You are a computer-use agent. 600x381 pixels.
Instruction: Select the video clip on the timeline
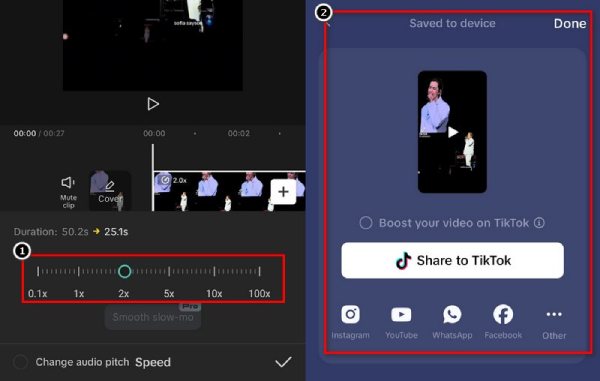click(229, 191)
